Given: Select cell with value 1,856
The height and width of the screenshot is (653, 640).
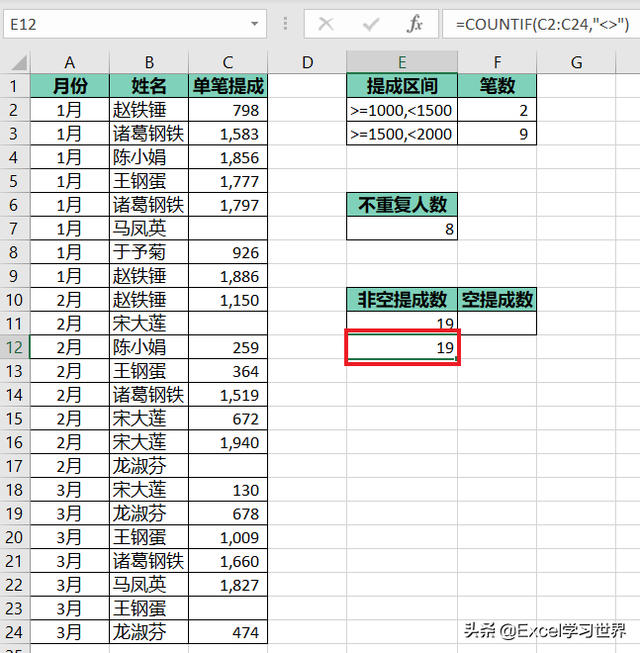Looking at the screenshot, I should point(228,157).
